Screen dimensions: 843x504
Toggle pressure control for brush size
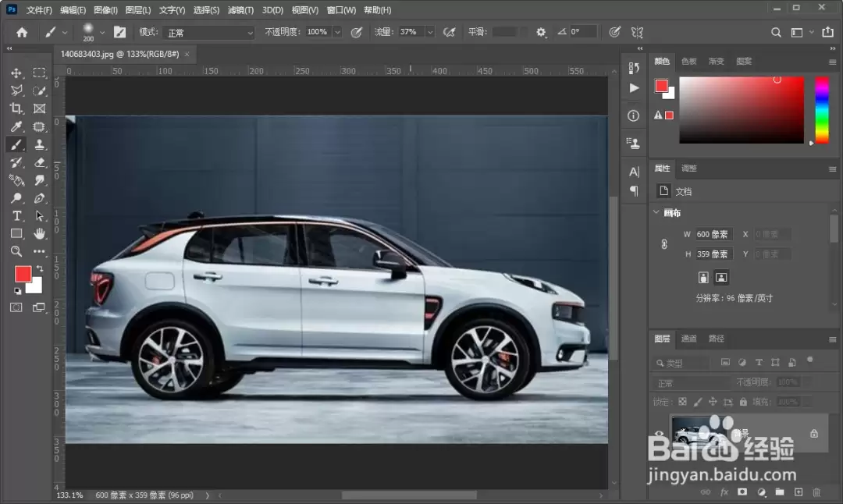[614, 32]
